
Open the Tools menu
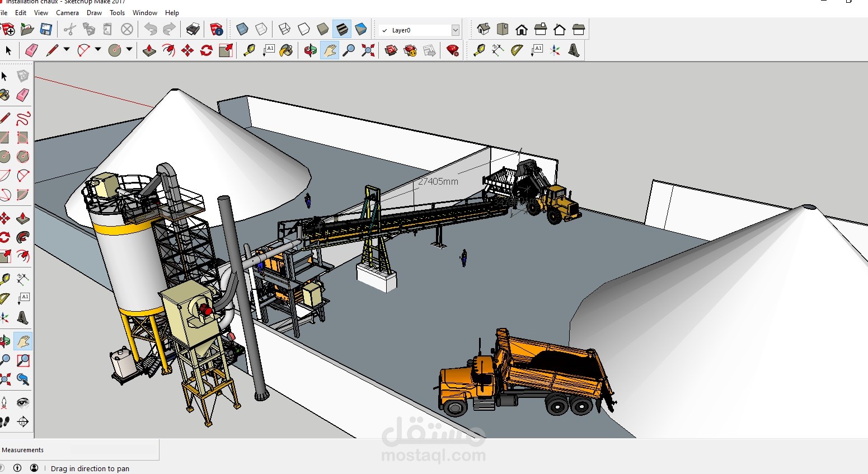click(117, 13)
